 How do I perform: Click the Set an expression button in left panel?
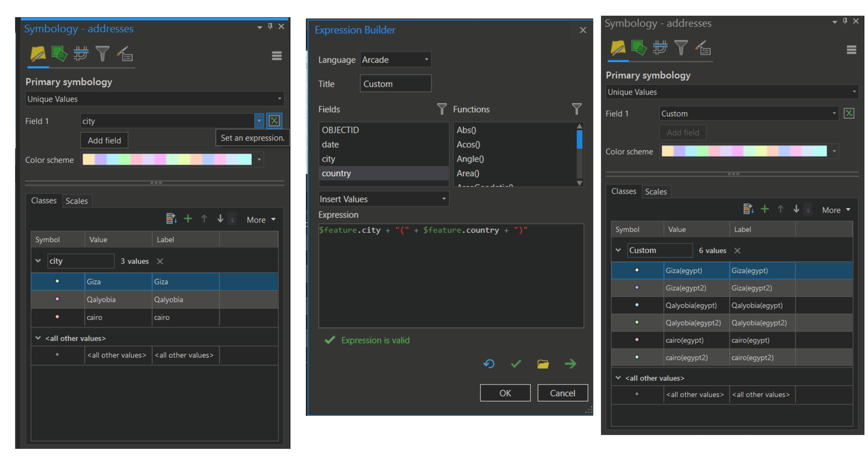(x=274, y=121)
